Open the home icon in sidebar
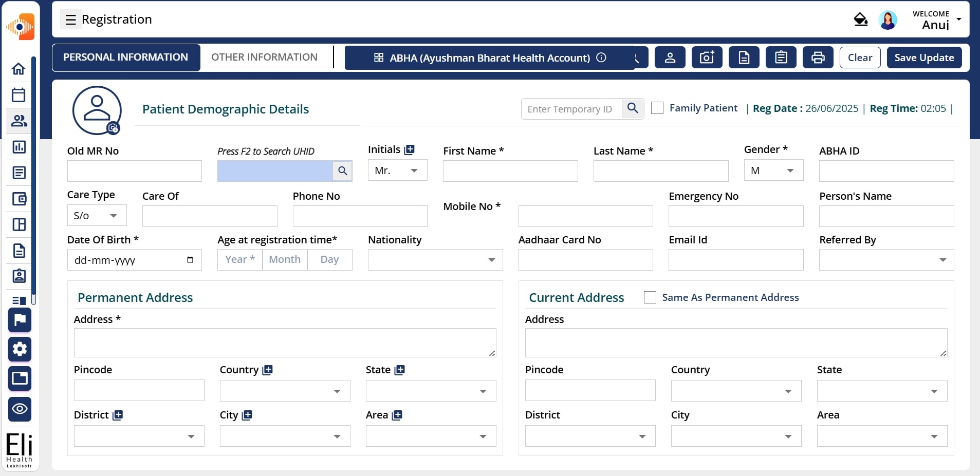The height and width of the screenshot is (476, 980). click(19, 69)
